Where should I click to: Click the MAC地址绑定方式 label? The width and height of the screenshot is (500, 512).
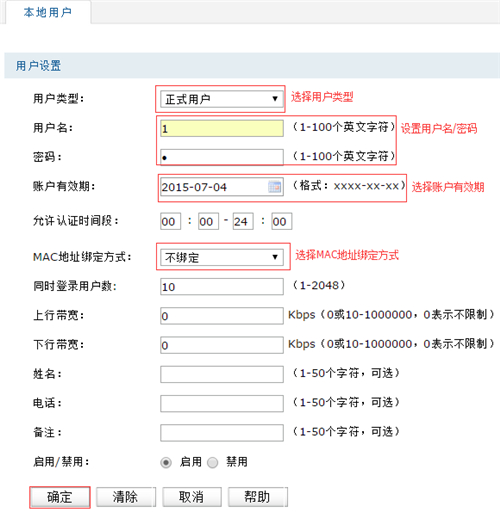82,257
